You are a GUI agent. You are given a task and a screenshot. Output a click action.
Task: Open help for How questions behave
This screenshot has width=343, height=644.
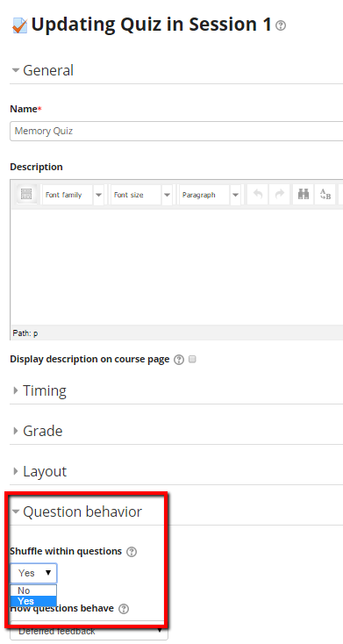pos(123,609)
